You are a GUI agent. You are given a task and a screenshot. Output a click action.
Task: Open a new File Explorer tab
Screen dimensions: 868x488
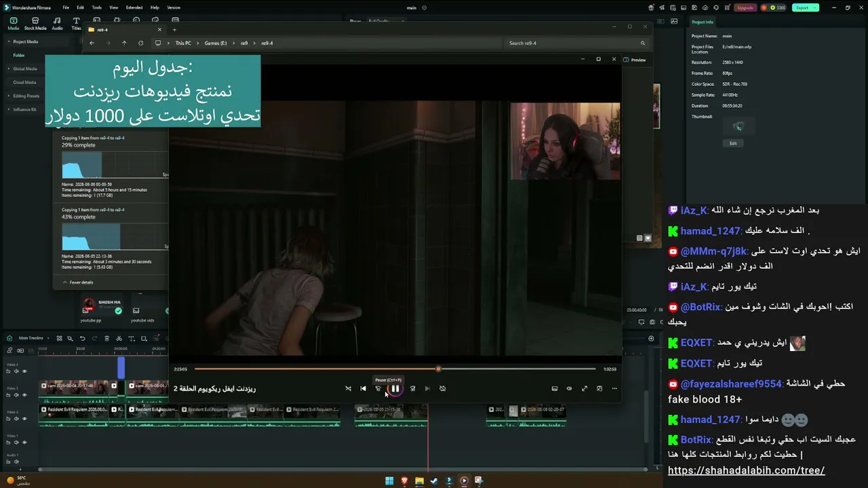(x=174, y=30)
